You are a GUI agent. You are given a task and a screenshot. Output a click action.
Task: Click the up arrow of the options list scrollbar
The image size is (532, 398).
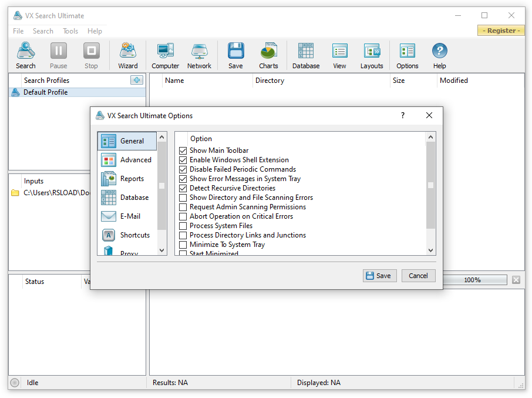(430, 137)
